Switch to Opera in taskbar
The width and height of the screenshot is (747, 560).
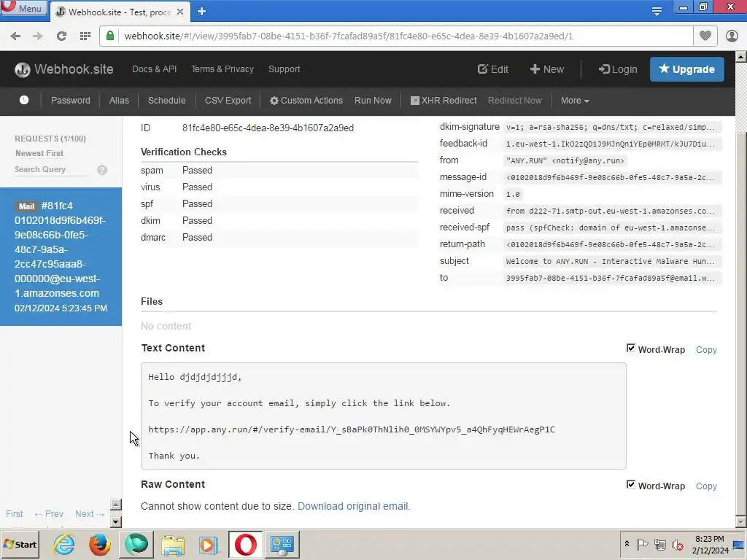245,545
